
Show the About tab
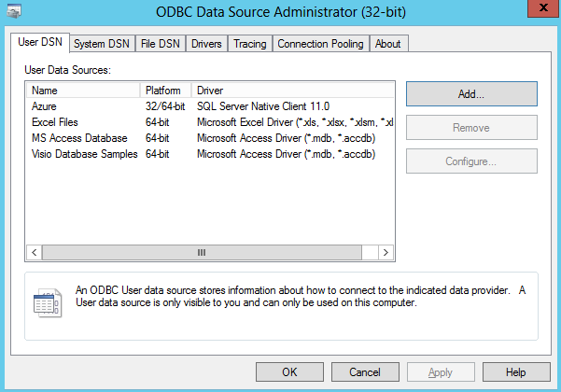387,44
